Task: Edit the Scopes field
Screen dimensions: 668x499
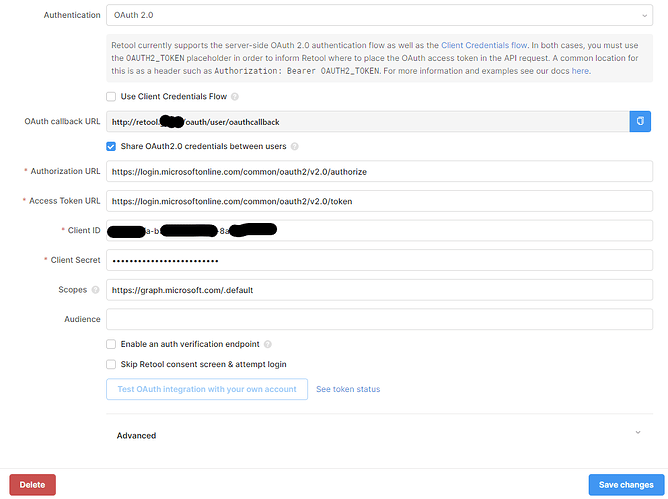Action: click(379, 290)
